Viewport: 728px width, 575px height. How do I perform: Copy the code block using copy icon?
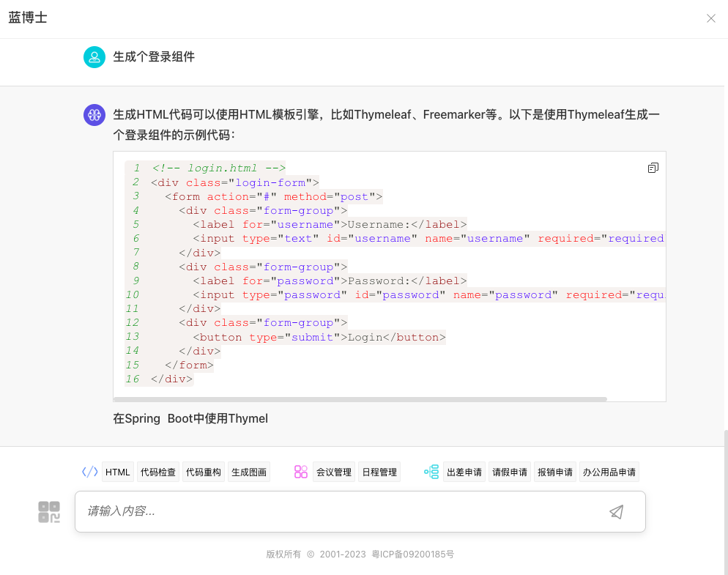pyautogui.click(x=653, y=168)
